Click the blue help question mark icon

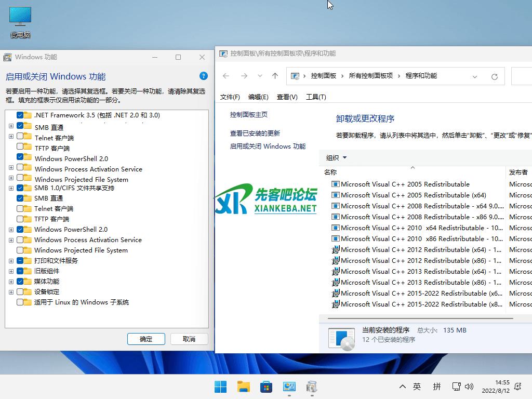(204, 76)
